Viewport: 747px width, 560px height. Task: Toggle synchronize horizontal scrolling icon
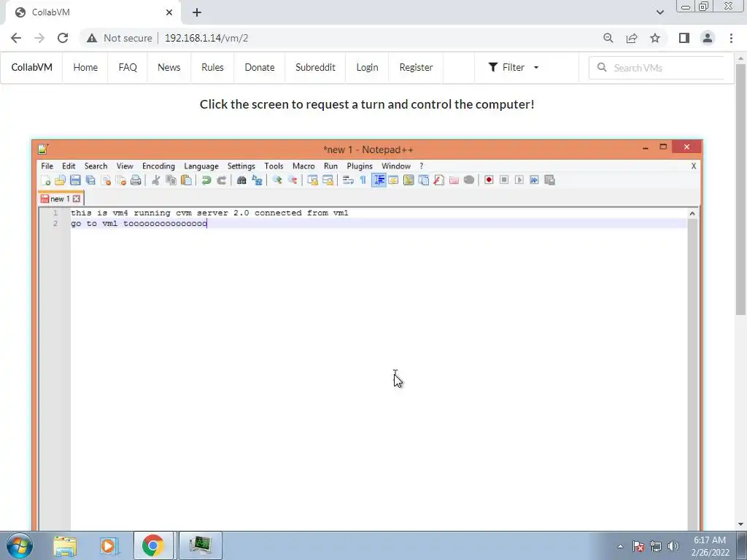(328, 180)
